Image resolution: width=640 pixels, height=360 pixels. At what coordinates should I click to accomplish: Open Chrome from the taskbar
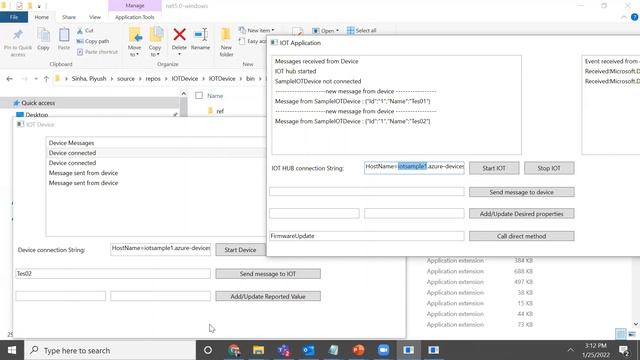point(234,350)
